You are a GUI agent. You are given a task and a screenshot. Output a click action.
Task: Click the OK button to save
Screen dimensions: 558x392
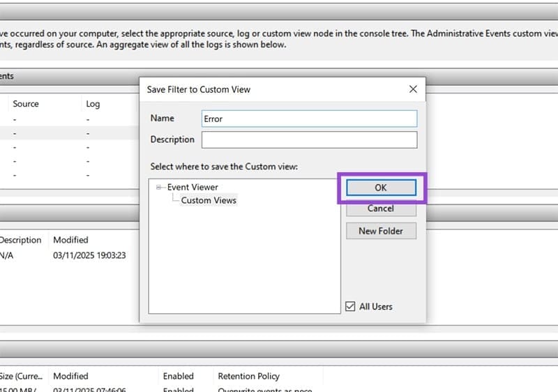click(x=381, y=188)
